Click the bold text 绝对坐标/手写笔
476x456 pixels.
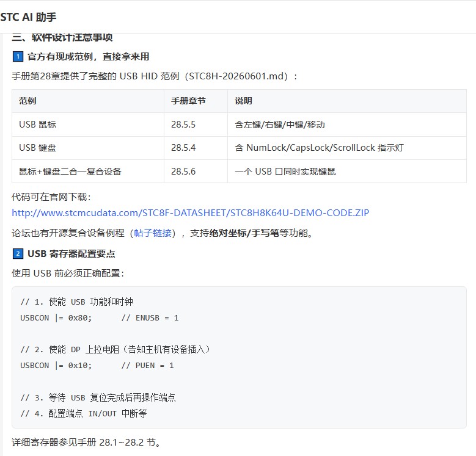click(x=244, y=233)
